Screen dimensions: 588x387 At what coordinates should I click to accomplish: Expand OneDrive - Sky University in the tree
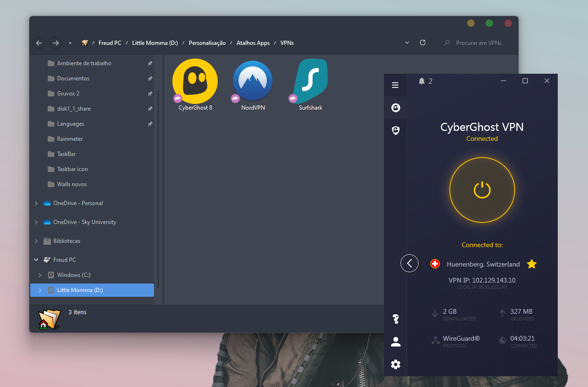click(x=36, y=222)
